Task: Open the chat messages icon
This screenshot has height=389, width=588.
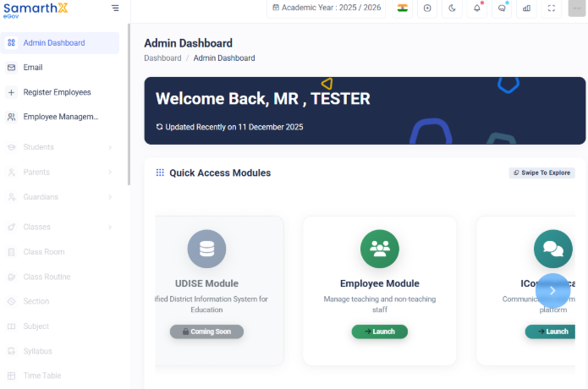Action: 502,8
